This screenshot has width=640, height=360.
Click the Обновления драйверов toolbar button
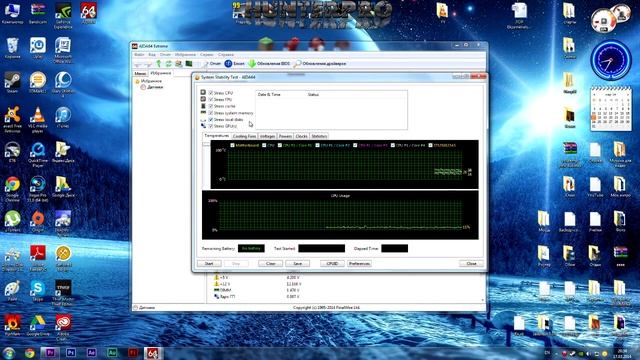click(x=320, y=64)
